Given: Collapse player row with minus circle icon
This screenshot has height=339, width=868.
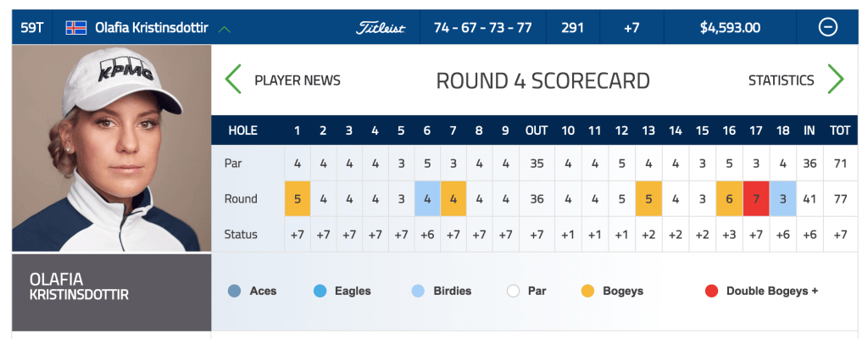Looking at the screenshot, I should (x=827, y=27).
